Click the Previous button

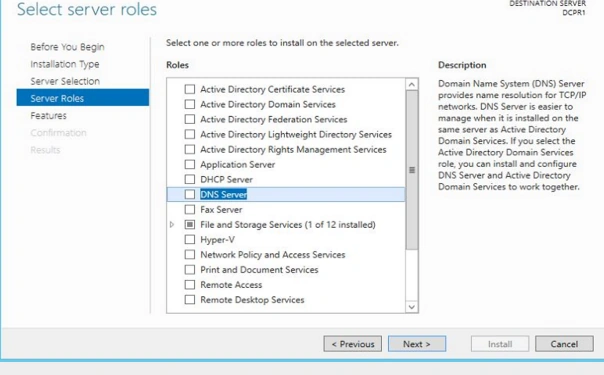point(353,344)
